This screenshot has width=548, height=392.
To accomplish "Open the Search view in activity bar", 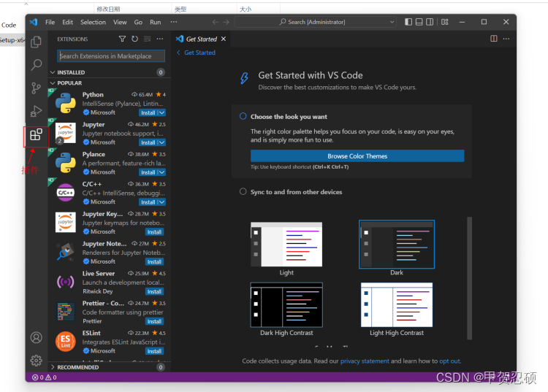I will 36,64.
